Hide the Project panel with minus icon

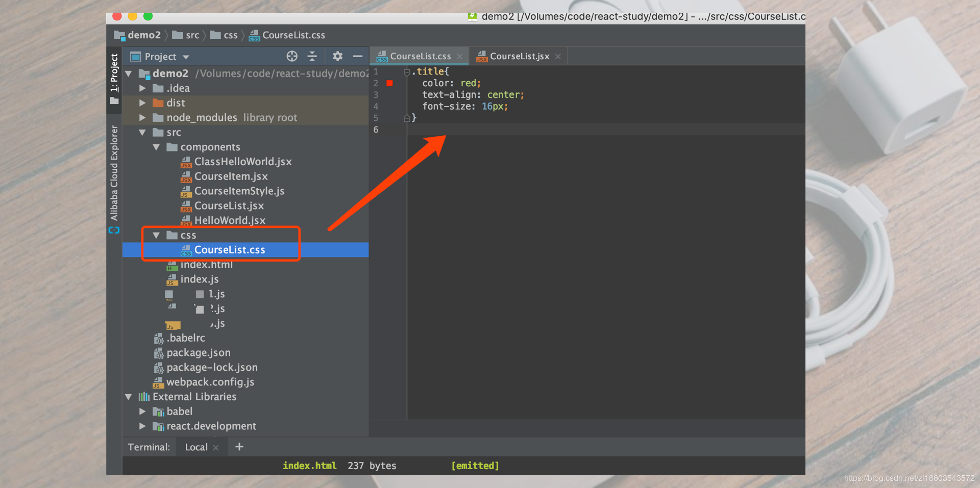[358, 56]
